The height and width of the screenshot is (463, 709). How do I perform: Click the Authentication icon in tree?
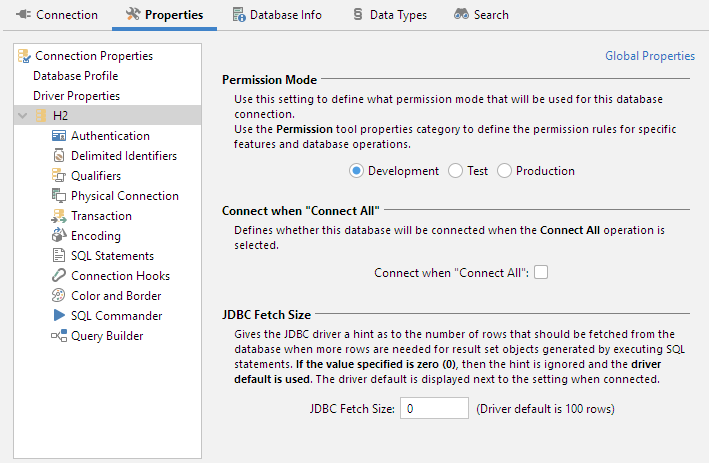59,136
